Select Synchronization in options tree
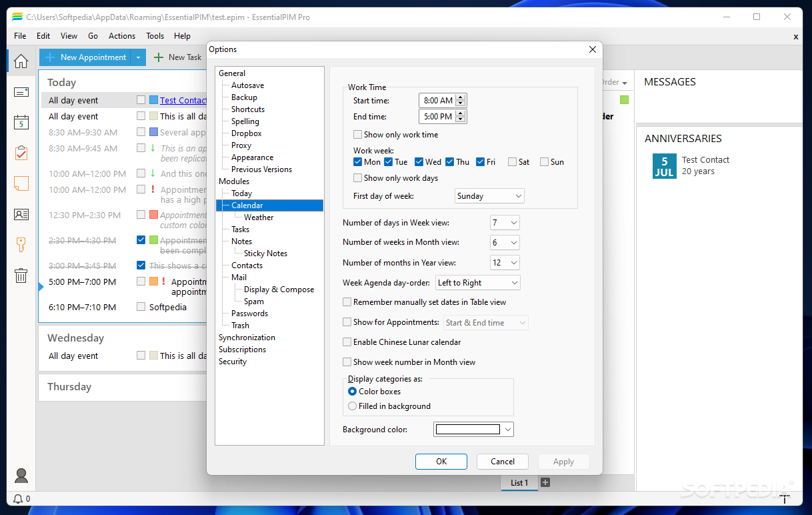The height and width of the screenshot is (515, 812). tap(247, 338)
